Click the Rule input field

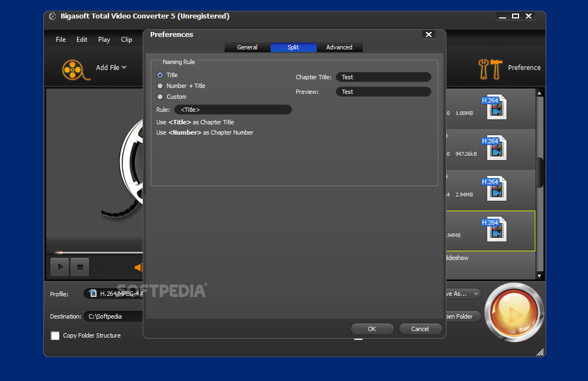(233, 110)
